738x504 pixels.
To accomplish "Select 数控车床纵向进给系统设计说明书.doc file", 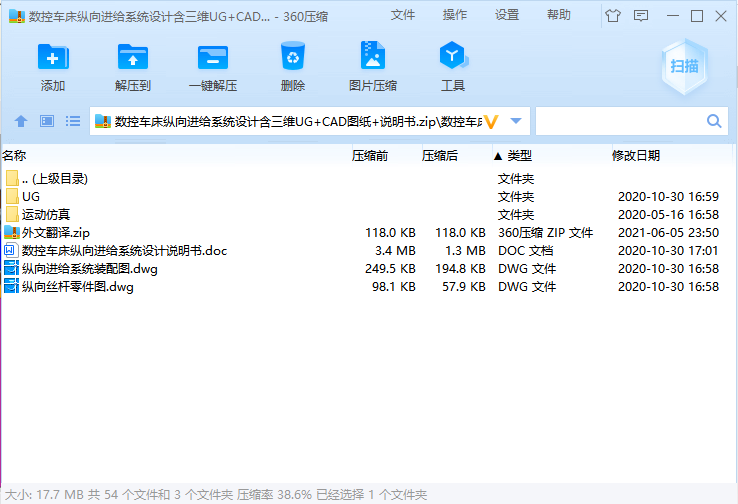I will pos(367,250).
